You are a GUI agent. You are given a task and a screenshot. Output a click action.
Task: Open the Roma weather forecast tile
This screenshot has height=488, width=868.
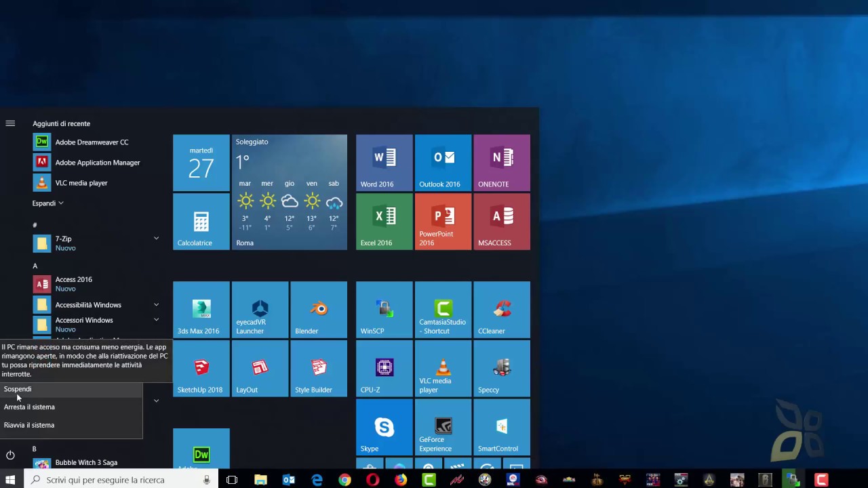(290, 192)
